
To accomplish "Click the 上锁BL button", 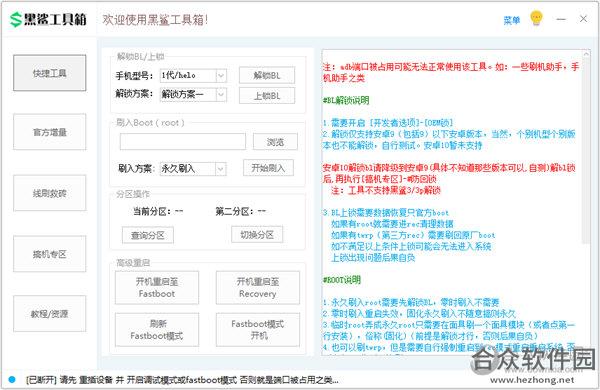I will click(x=267, y=96).
